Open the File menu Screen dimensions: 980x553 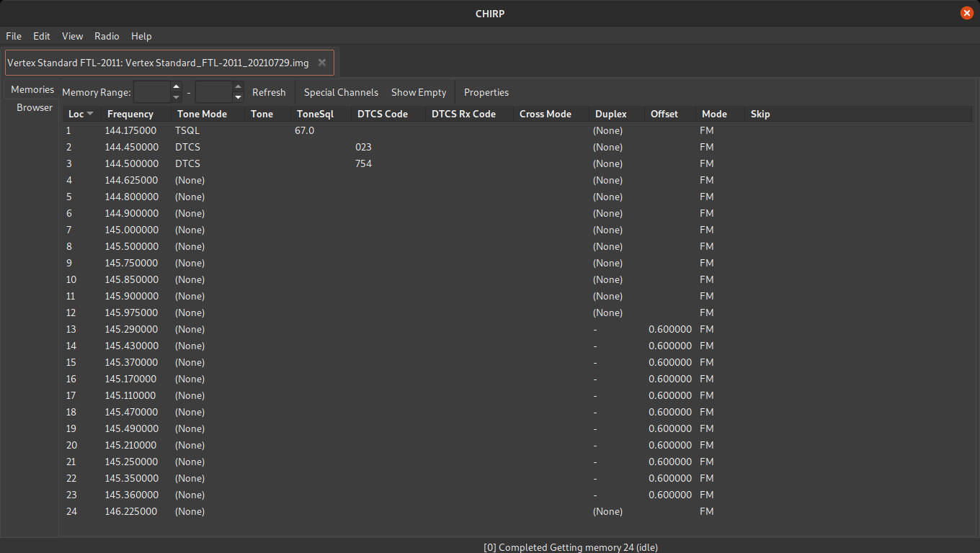coord(14,36)
